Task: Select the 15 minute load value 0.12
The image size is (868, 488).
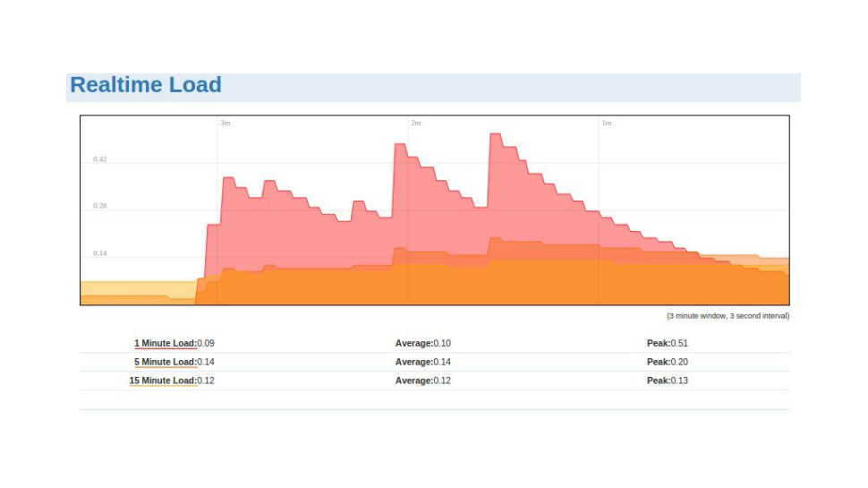Action: pyautogui.click(x=206, y=381)
